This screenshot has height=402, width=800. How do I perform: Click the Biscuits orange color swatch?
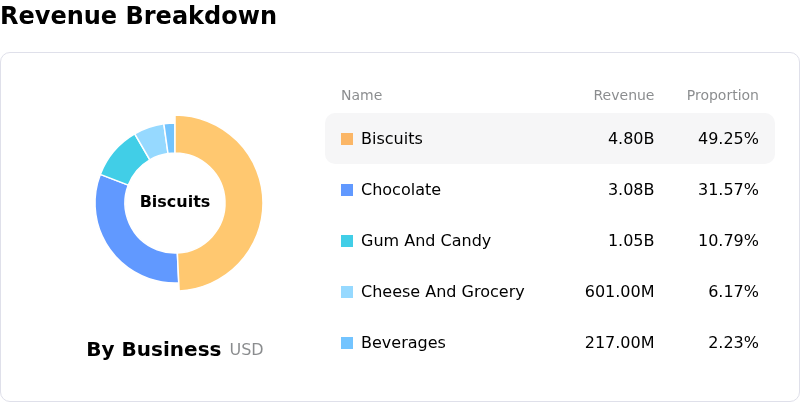[x=347, y=139]
